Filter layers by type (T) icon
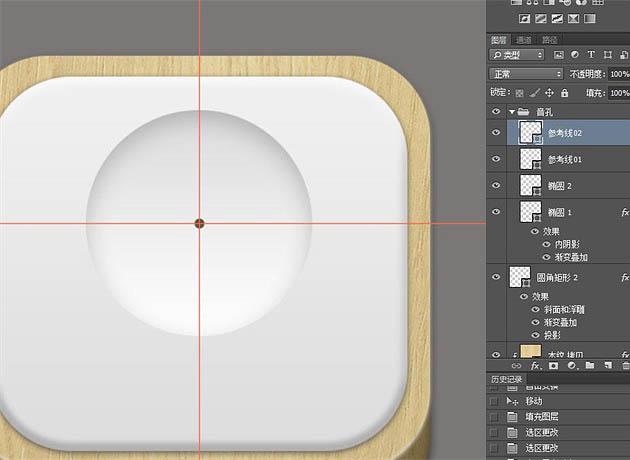 click(591, 54)
